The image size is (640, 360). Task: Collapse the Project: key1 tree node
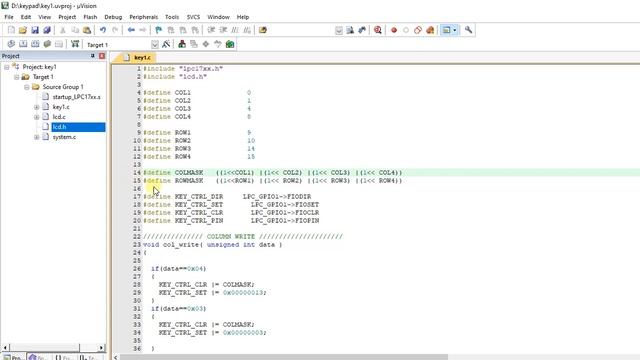7,67
